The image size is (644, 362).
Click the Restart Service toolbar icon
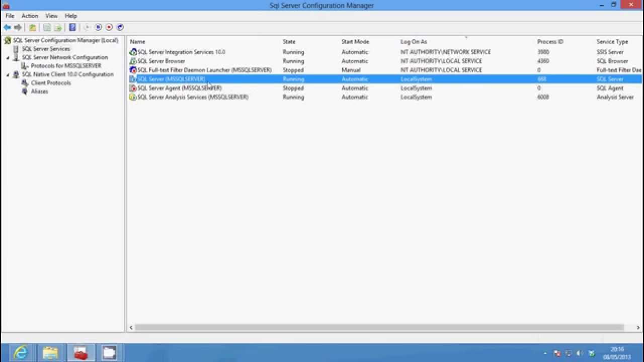(x=120, y=28)
